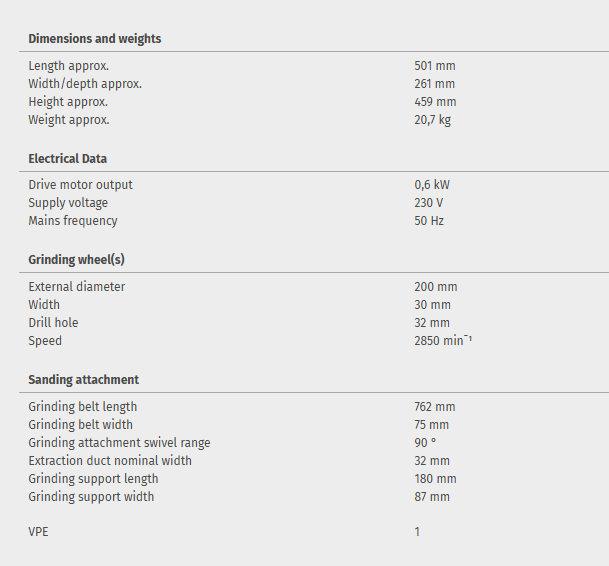Select the Length approx. label
Image resolution: width=609 pixels, height=566 pixels.
68,66
